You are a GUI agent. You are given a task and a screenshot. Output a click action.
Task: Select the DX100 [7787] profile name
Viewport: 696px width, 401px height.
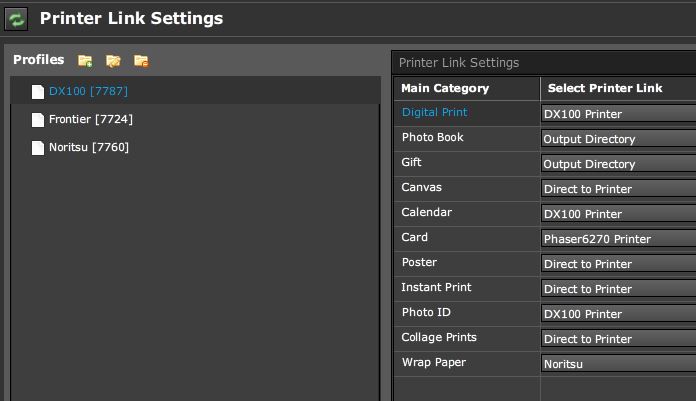click(88, 91)
